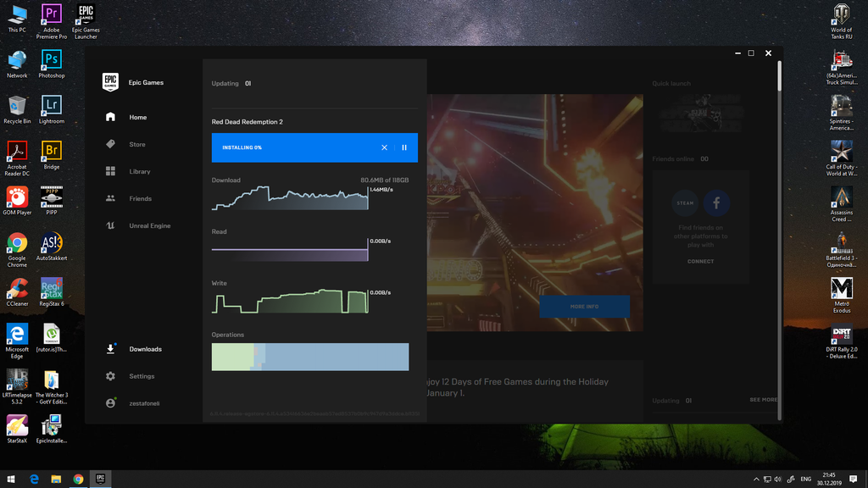Click the volume tray icon
This screenshot has height=488, width=868.
778,480
